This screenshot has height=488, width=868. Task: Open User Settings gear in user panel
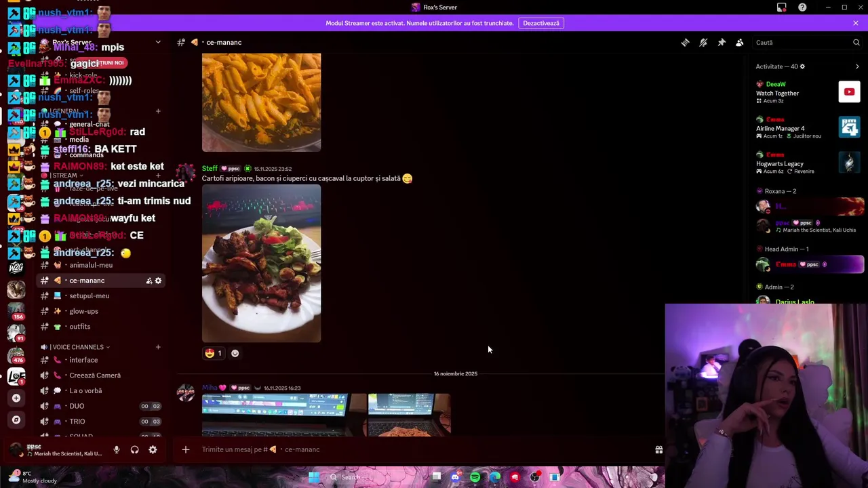pyautogui.click(x=153, y=449)
